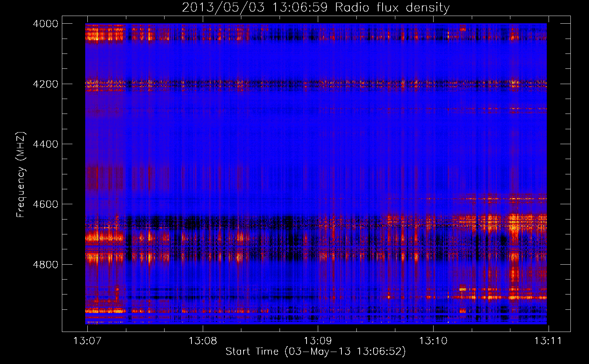The image size is (589, 364).
Task: Click the 13:08 time tick label
Action: coord(203,341)
